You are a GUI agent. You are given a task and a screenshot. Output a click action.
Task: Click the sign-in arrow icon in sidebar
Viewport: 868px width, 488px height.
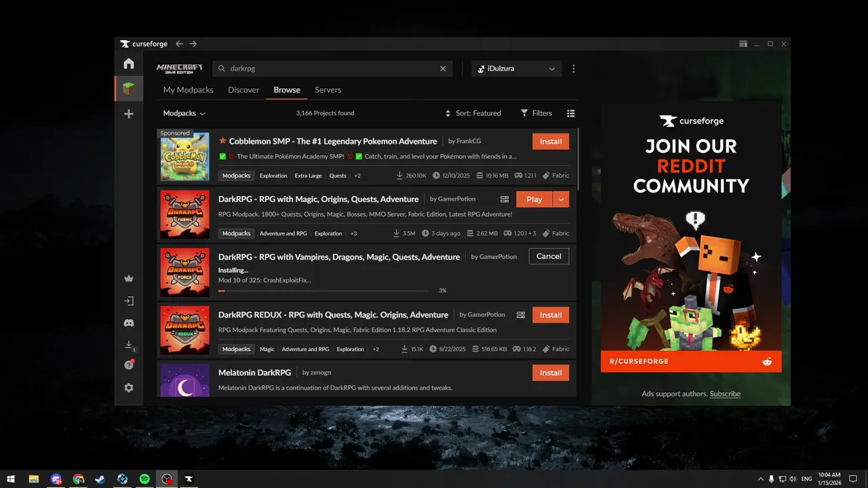(129, 300)
